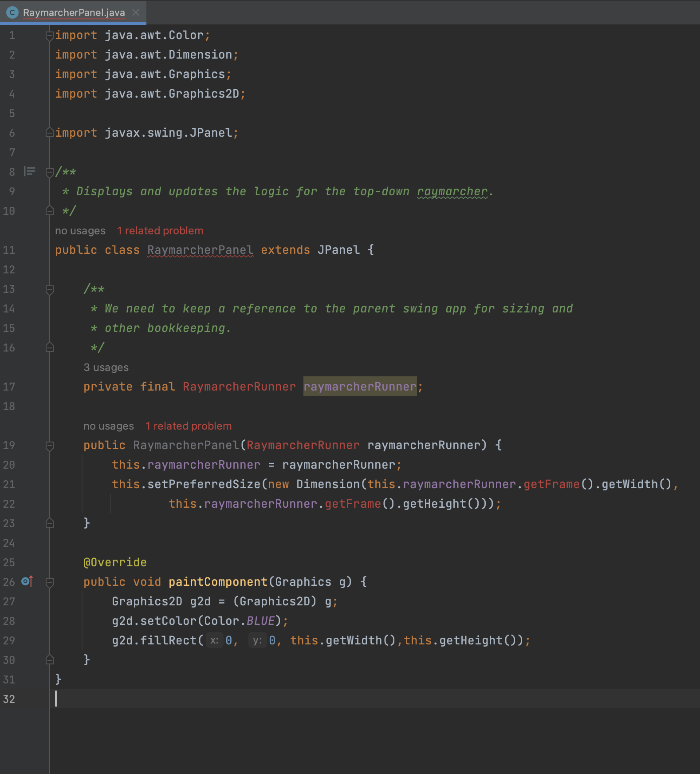Click java.awt.Color in the first import
700x774 pixels.
[154, 35]
